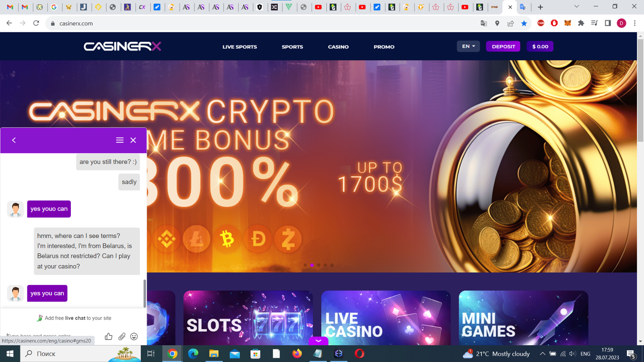Expand the purple chevron tab at page bottom
This screenshot has width=644, height=362.
pyautogui.click(x=319, y=341)
